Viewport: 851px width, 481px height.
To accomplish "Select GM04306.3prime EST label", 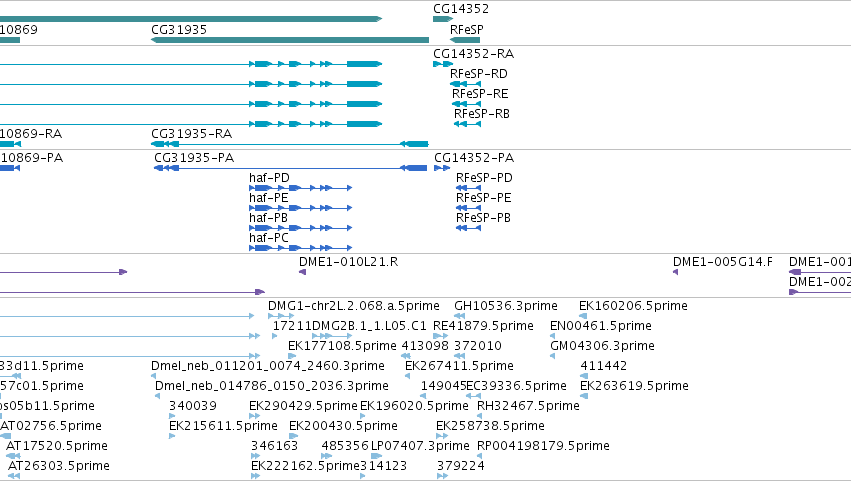I will pyautogui.click(x=602, y=346).
